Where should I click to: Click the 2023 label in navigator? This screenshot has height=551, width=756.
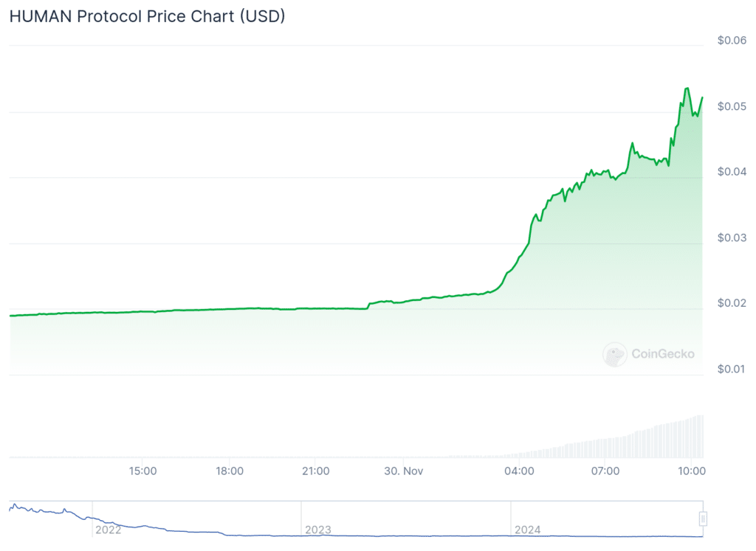317,530
